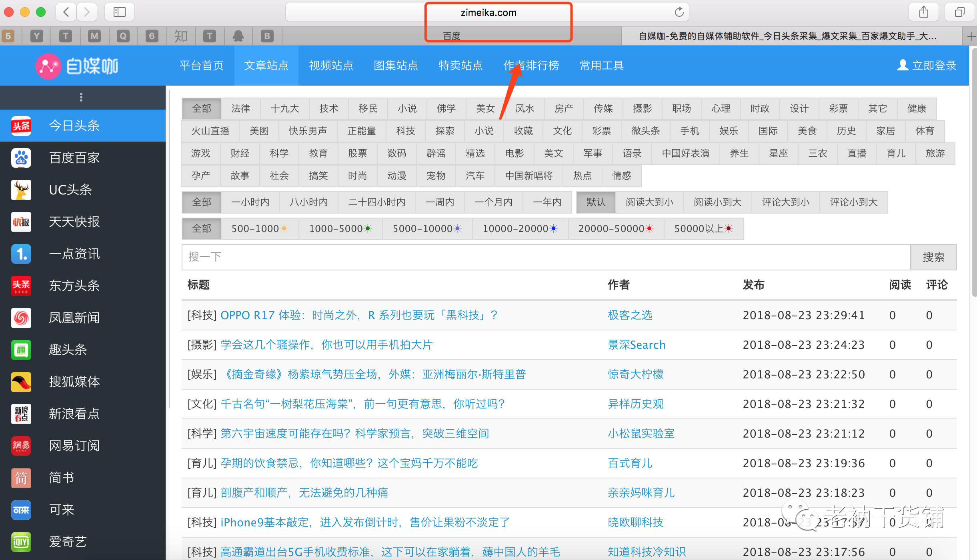
Task: Open 一点资讯 platform icon
Action: coord(21,254)
